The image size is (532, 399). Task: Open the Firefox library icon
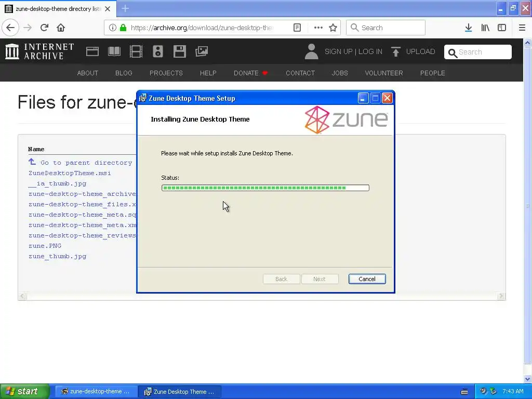click(485, 28)
